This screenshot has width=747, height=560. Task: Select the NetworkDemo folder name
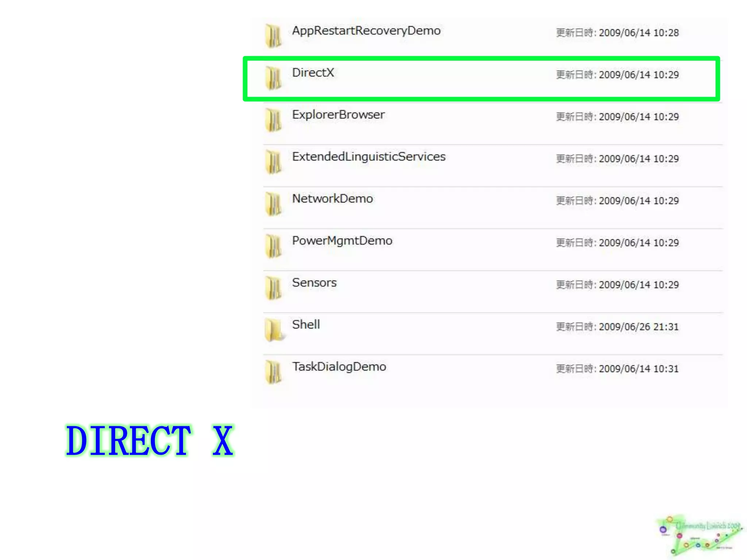click(x=332, y=199)
